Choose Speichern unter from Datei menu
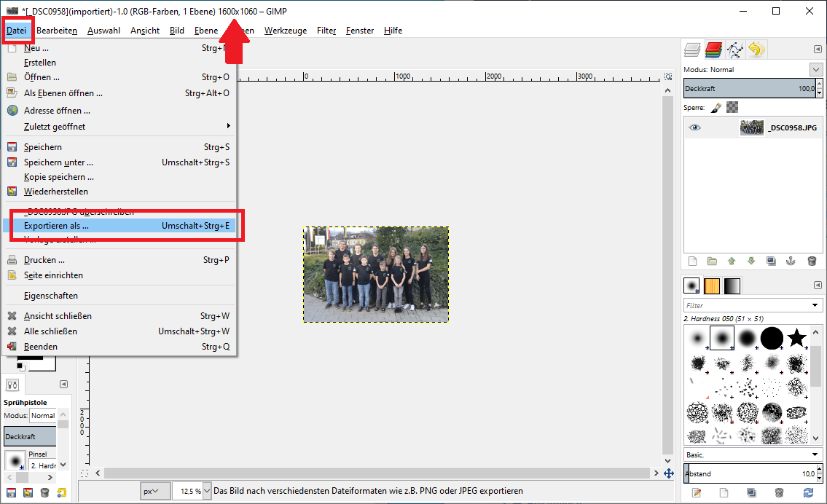The image size is (827, 504). [119, 162]
